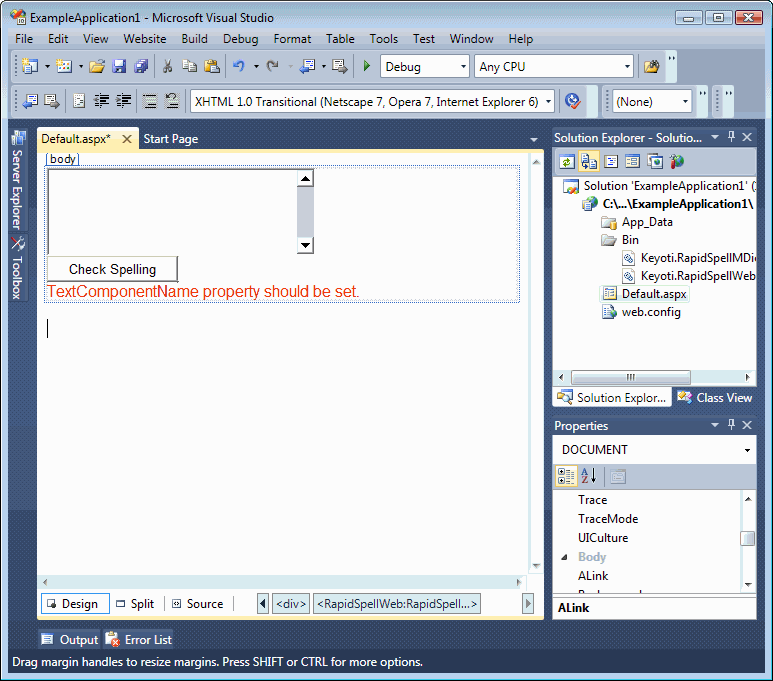Click the Decrease Indent icon on the formatting toolbar
This screenshot has height=681, width=773.
(102, 101)
